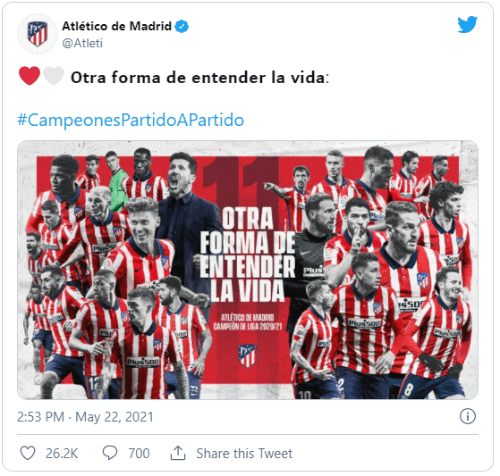Click the 26.2K likes count

pos(62,453)
